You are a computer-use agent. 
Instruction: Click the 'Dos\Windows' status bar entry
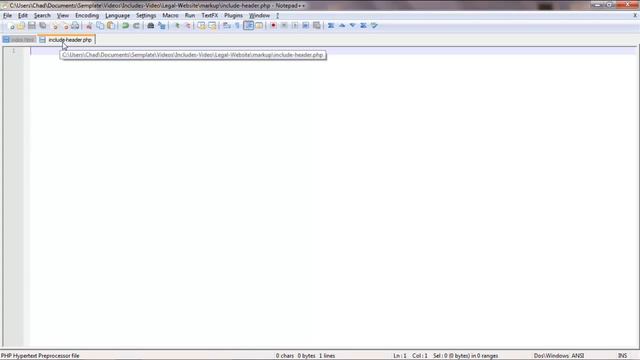tap(551, 356)
